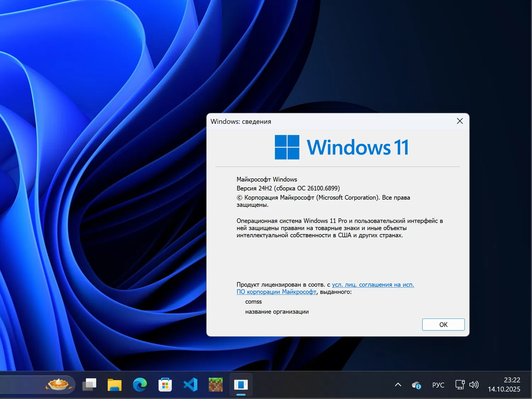Open File Explorer from the taskbar
Image resolution: width=532 pixels, height=399 pixels.
[114, 384]
